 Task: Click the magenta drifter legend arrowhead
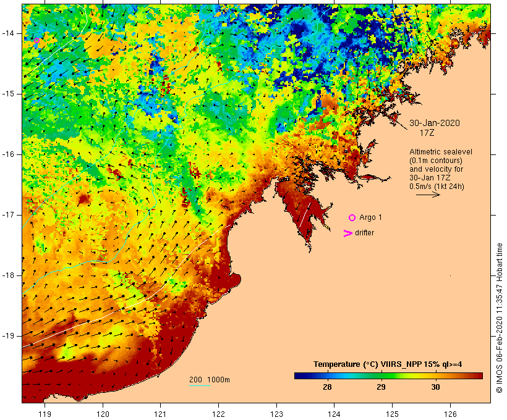[347, 233]
